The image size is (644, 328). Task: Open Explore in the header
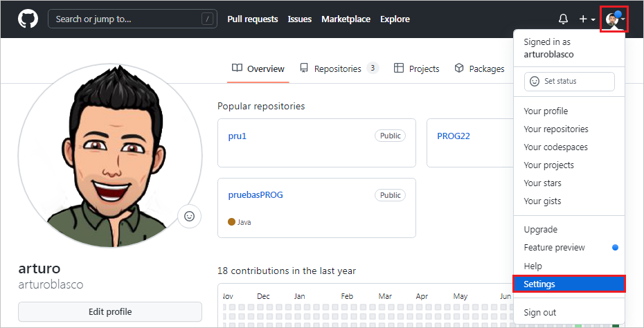click(x=395, y=19)
